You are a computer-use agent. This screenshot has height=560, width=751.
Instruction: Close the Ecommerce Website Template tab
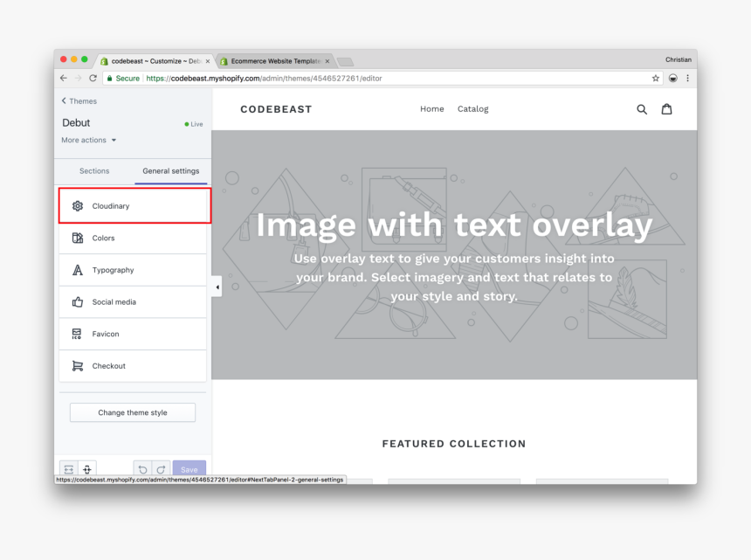pyautogui.click(x=327, y=61)
